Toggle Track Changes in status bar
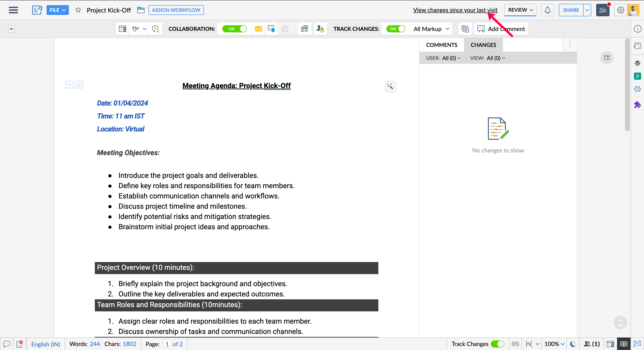 click(x=497, y=344)
